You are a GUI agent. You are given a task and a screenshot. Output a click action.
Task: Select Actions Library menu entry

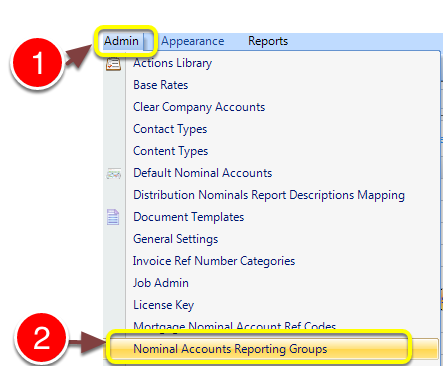[172, 63]
